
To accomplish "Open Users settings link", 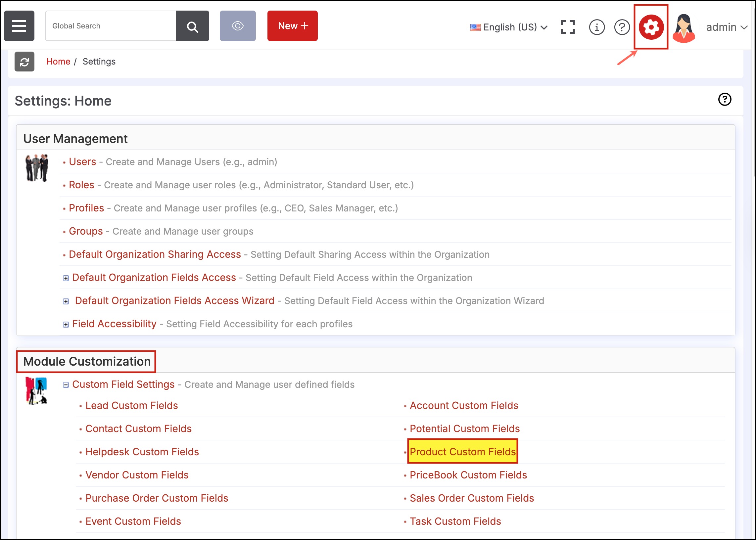I will coord(82,162).
